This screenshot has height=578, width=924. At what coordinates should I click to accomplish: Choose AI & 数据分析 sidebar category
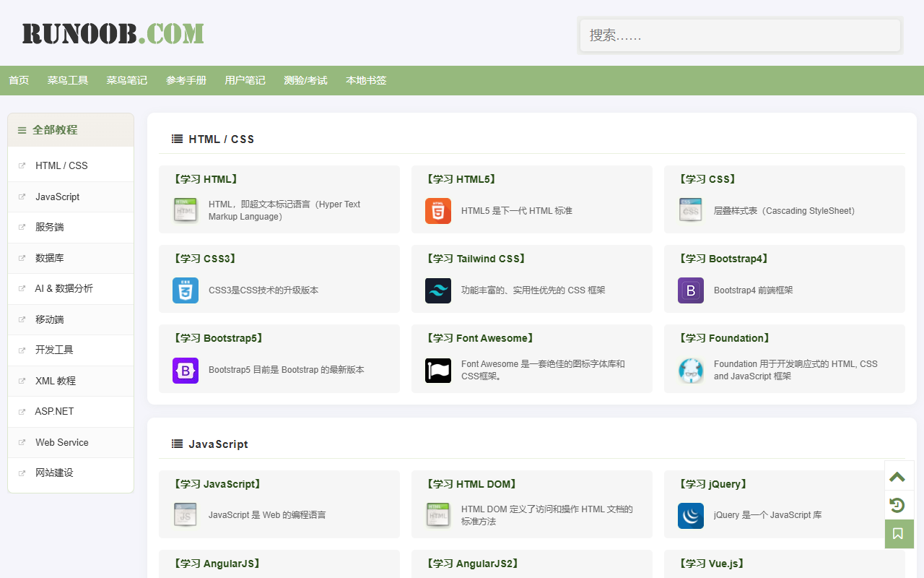click(64, 288)
